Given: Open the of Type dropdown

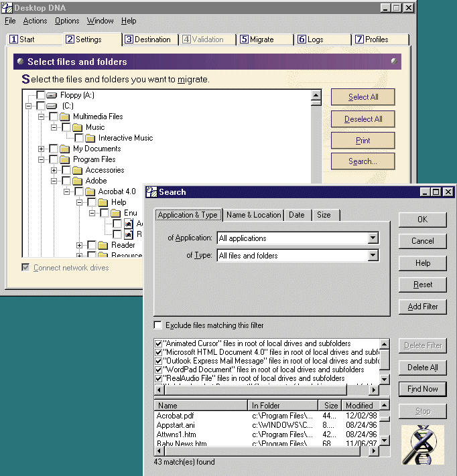Looking at the screenshot, I should click(373, 256).
